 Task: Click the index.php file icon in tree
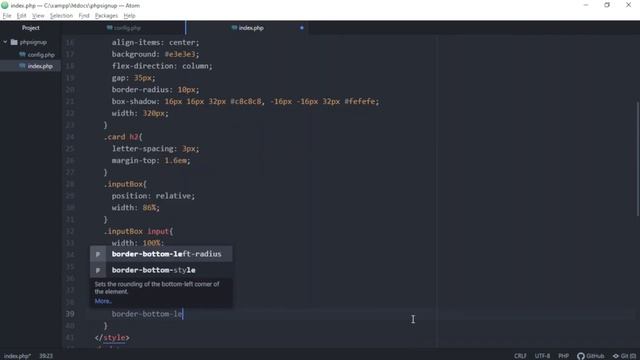pyautogui.click(x=22, y=66)
